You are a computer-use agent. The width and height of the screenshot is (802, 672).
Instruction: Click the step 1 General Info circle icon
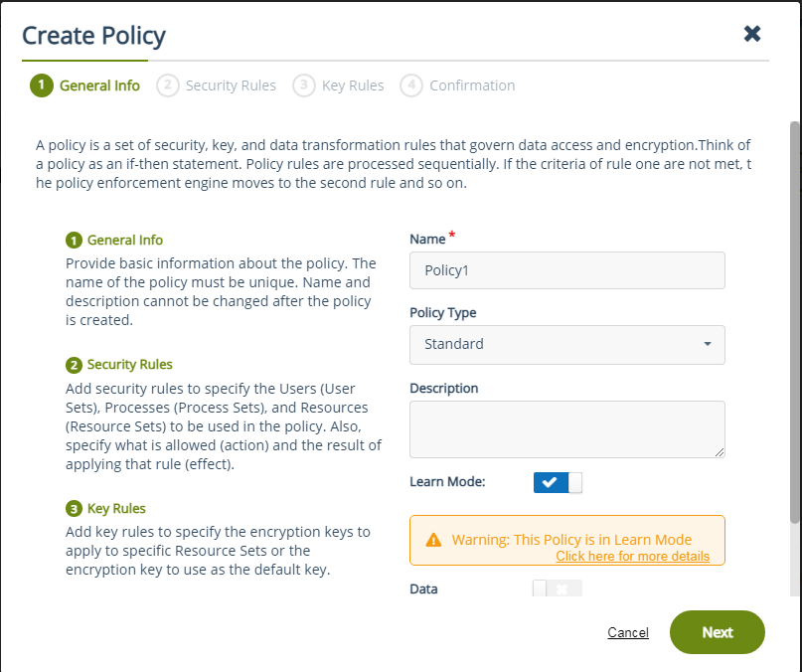[41, 85]
